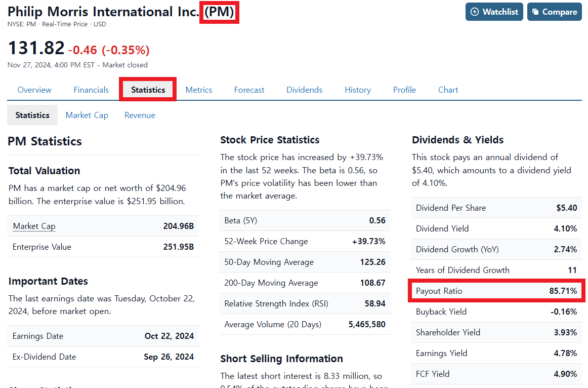Open the Financials tab

tap(91, 90)
